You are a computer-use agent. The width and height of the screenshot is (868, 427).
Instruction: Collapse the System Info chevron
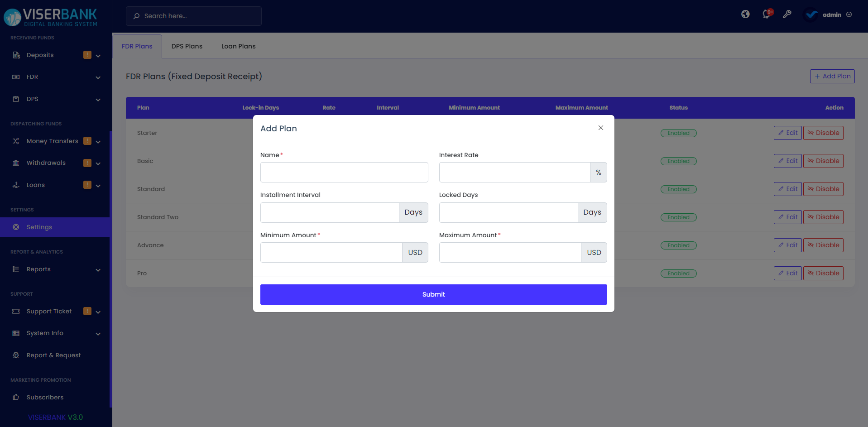click(98, 333)
